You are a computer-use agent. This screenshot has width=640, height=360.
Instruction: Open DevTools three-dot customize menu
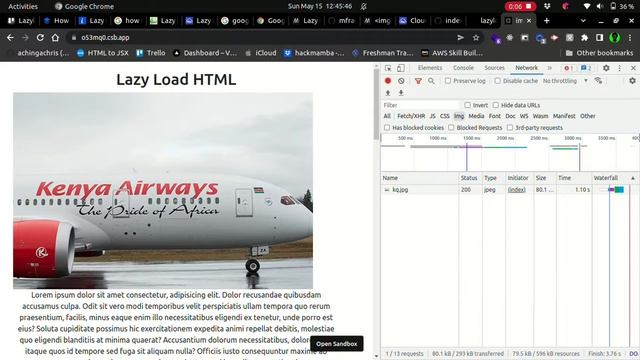point(620,68)
